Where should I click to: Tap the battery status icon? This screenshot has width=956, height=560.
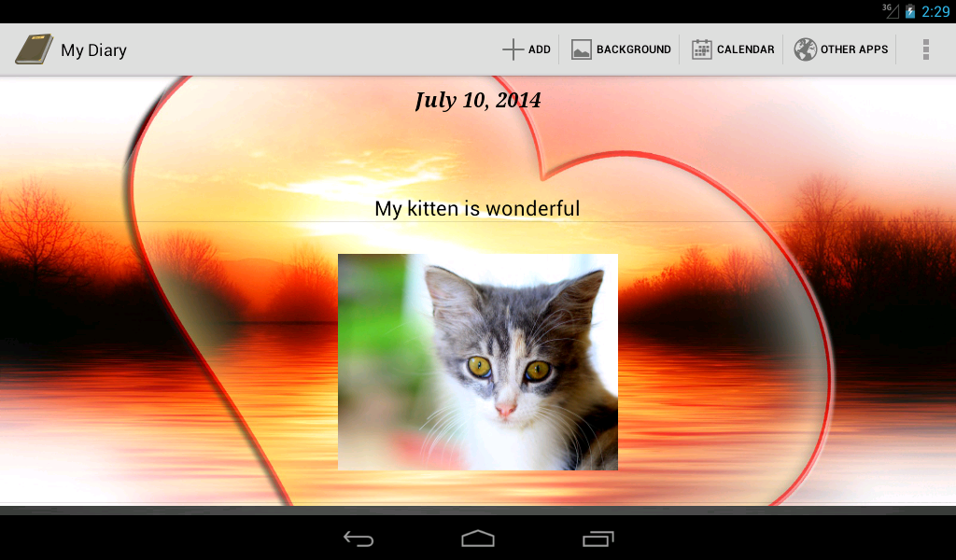(x=910, y=11)
